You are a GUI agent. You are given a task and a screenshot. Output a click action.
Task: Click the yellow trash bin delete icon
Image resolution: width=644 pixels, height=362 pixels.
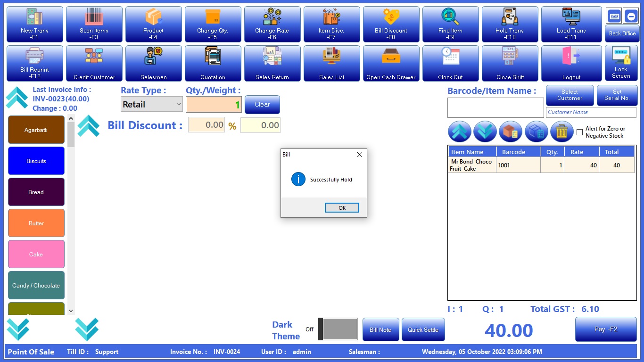tap(561, 132)
